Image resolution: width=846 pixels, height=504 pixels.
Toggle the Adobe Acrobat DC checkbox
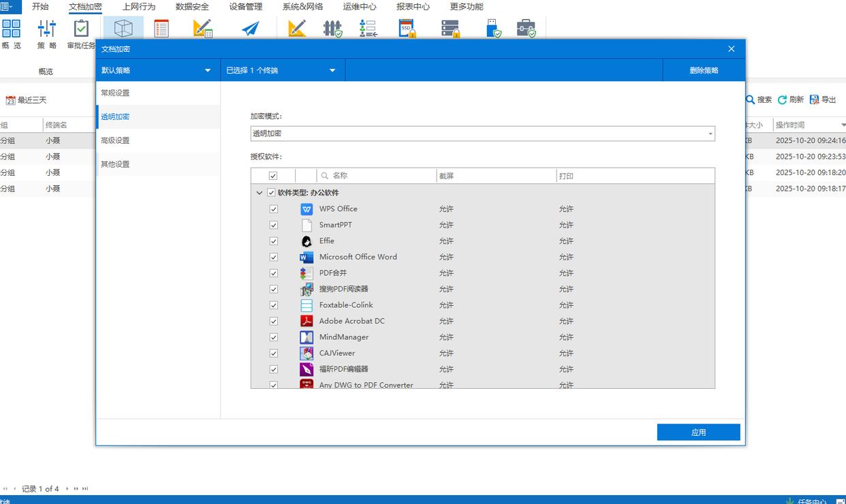274,321
